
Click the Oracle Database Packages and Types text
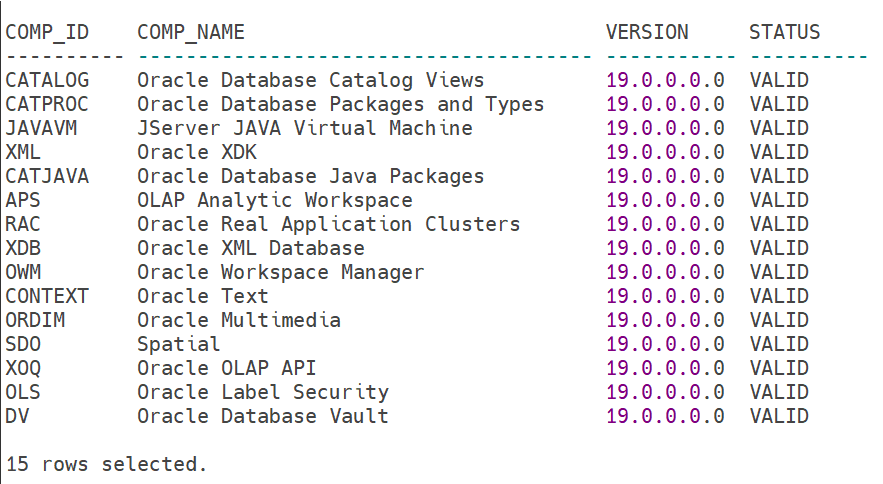click(x=341, y=104)
